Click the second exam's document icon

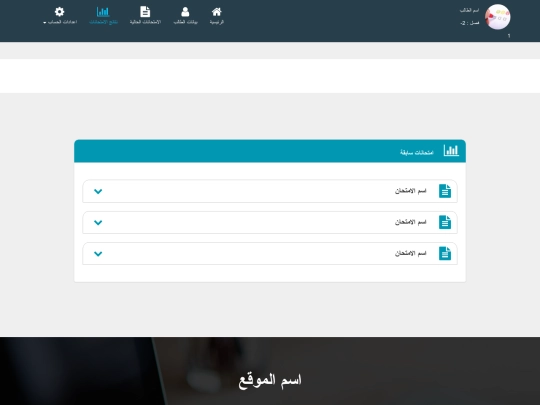coord(445,222)
